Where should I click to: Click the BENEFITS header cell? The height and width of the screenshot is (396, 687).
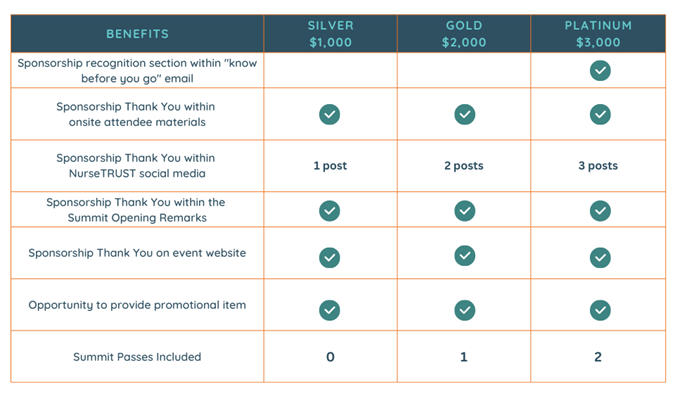click(x=137, y=34)
